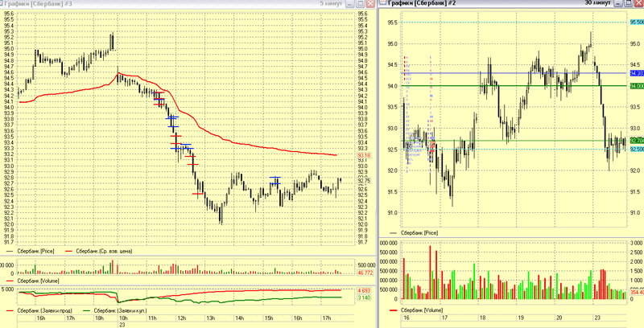The image size is (644, 328).
Task: Click the blue horizontal level line in window #2
Action: coord(514,73)
